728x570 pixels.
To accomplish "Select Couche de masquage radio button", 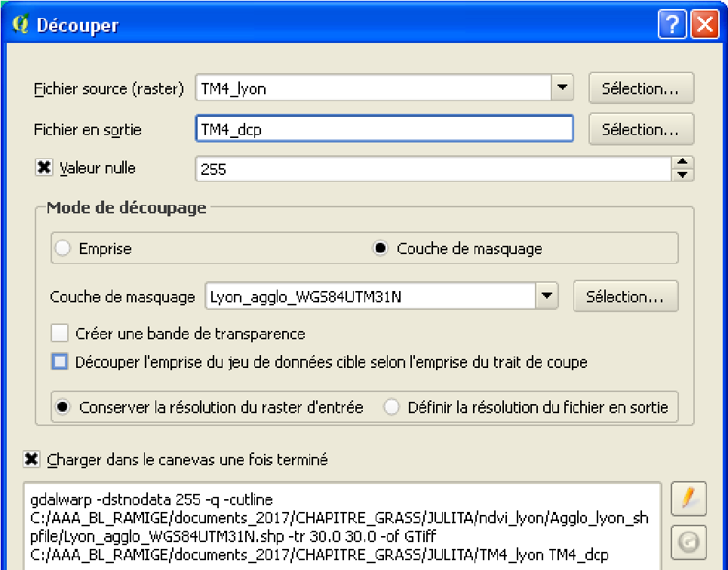I will coord(380,248).
